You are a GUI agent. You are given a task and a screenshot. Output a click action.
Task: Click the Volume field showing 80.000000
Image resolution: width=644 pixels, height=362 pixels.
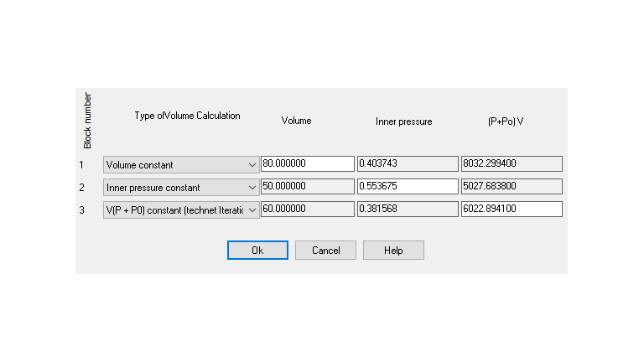tap(308, 164)
